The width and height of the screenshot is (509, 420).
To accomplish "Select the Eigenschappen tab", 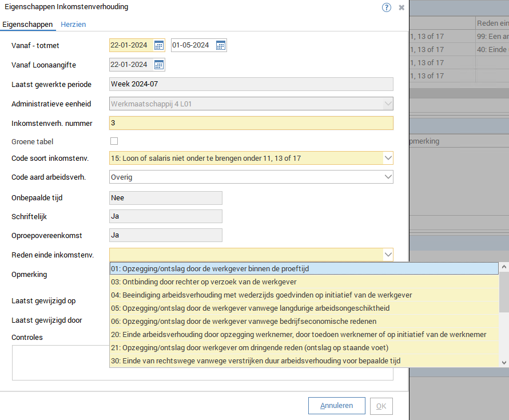I will pyautogui.click(x=27, y=25).
